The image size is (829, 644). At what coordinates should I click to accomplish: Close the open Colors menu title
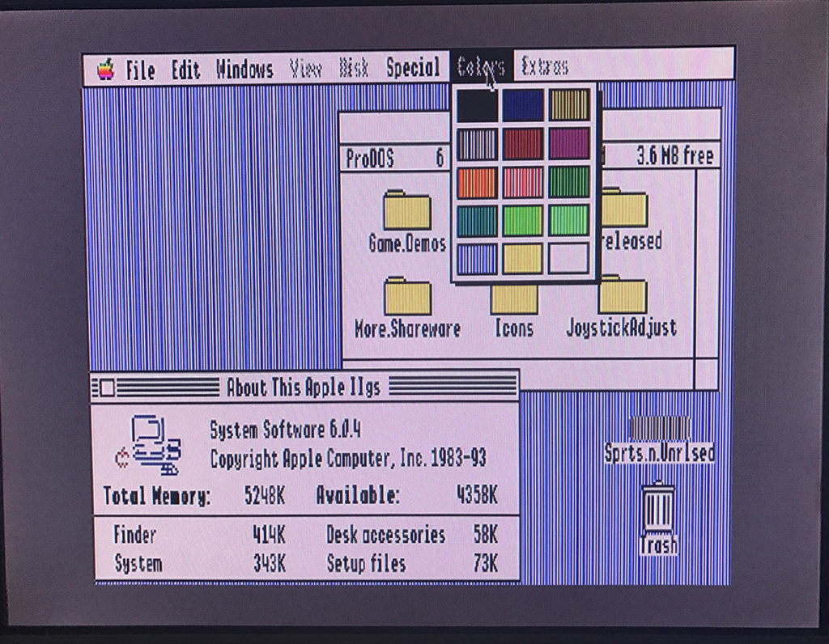[x=481, y=66]
